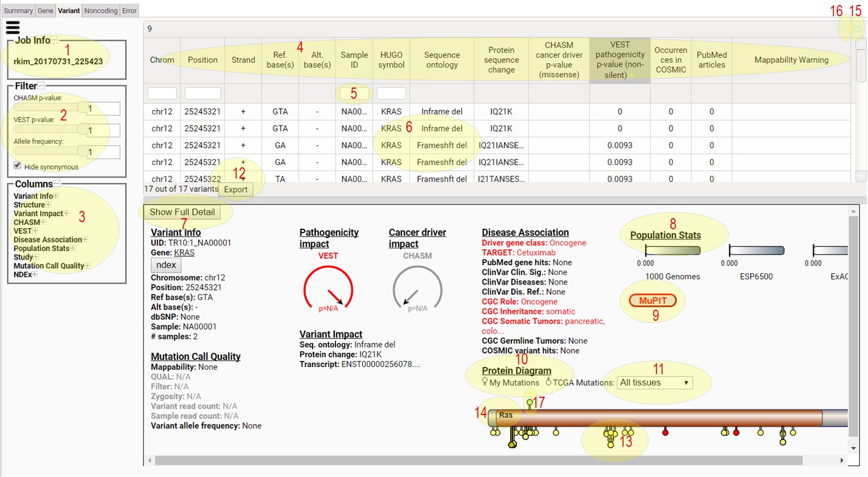Viewport: 868px width, 477px height.
Task: Sort by Sequence ontology column header
Action: pyautogui.click(x=442, y=60)
